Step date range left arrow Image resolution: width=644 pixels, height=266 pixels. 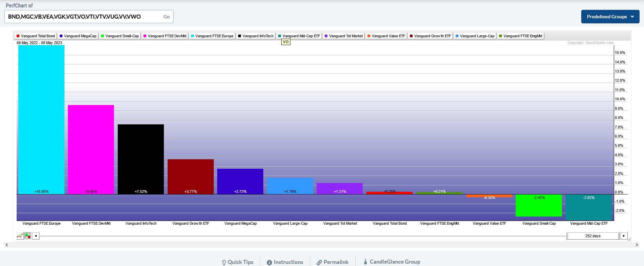coord(36,236)
